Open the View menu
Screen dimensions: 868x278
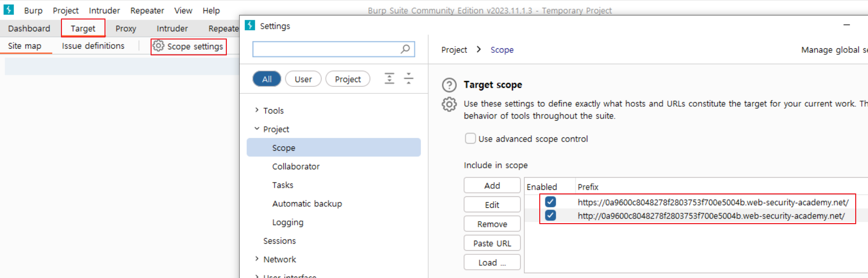pyautogui.click(x=183, y=10)
